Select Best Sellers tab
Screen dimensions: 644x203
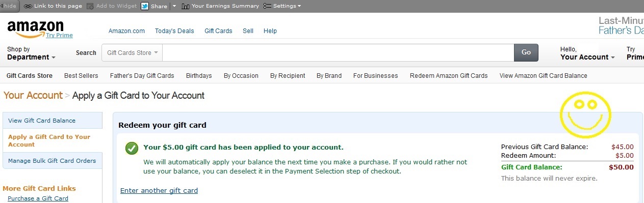[81, 76]
